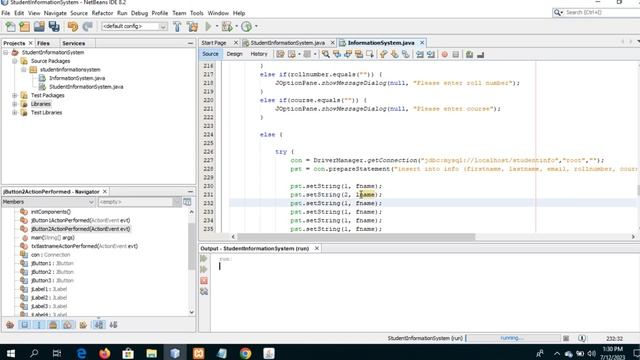Expand the Test Libraries node
Screen dimensions: 640x360
click(15, 112)
